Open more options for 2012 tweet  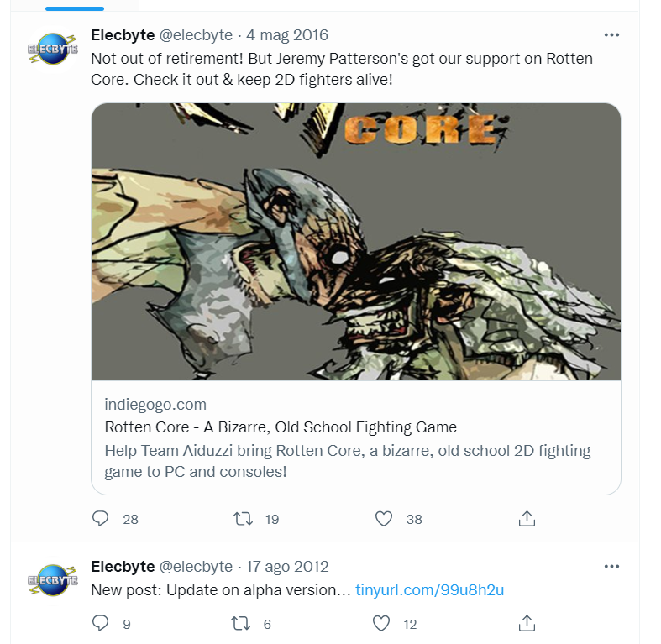click(x=611, y=567)
